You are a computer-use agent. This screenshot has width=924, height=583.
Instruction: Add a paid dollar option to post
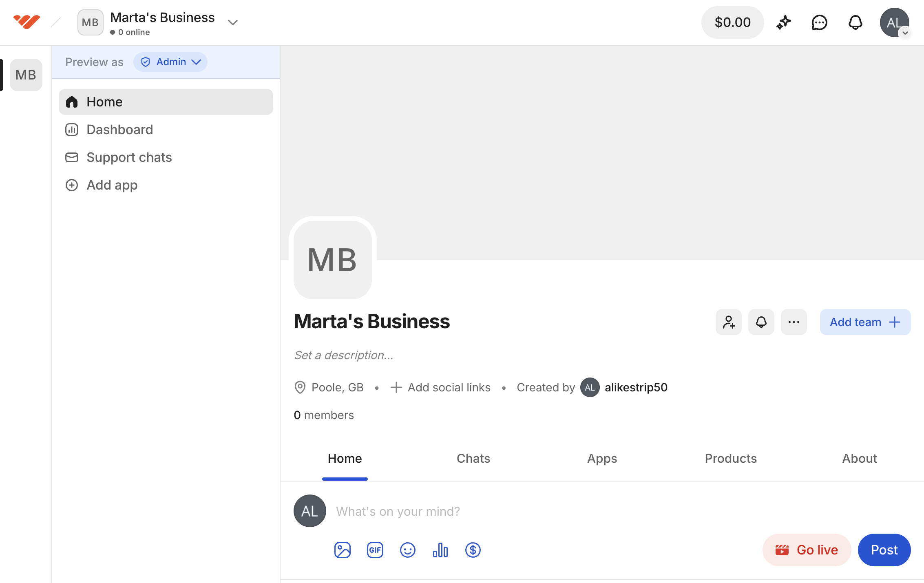click(473, 550)
